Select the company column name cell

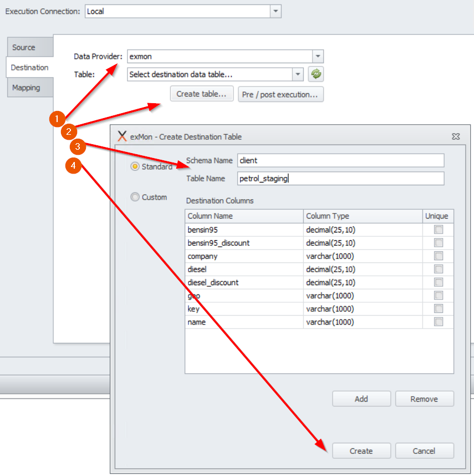[244, 256]
